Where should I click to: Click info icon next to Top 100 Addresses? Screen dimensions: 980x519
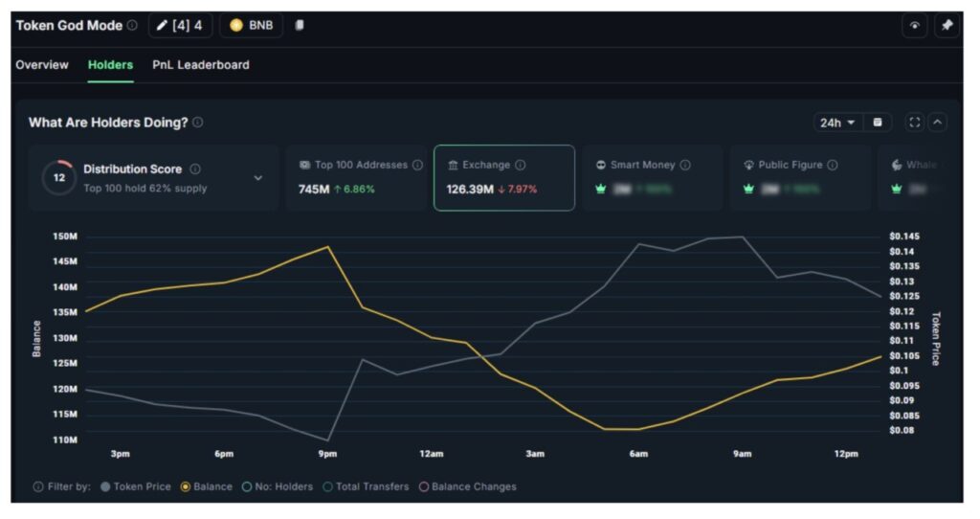click(417, 165)
